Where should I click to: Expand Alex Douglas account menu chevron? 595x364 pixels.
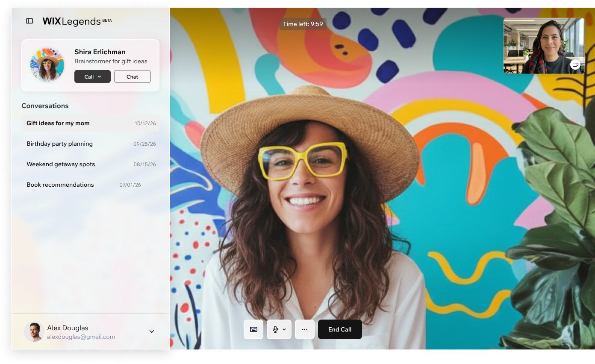click(x=152, y=332)
